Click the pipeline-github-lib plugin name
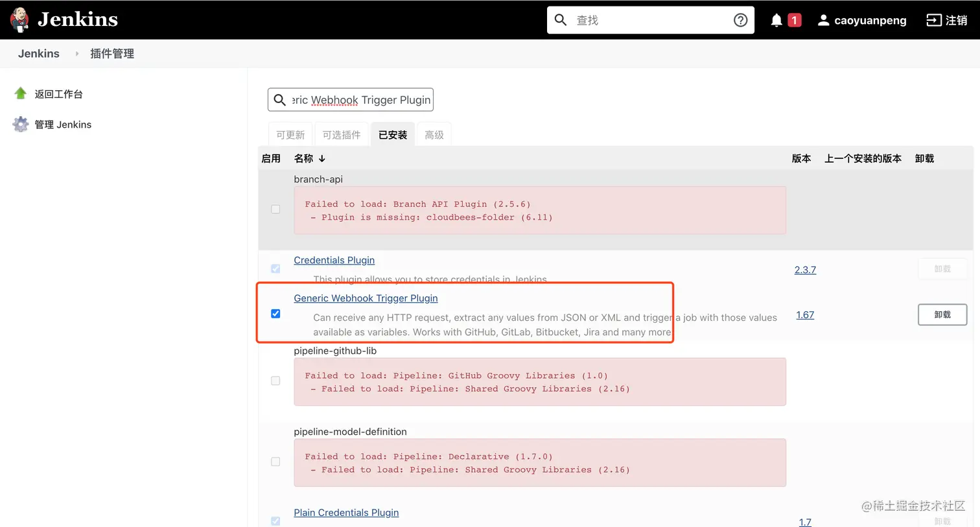Viewport: 980px width, 527px height. tap(335, 351)
